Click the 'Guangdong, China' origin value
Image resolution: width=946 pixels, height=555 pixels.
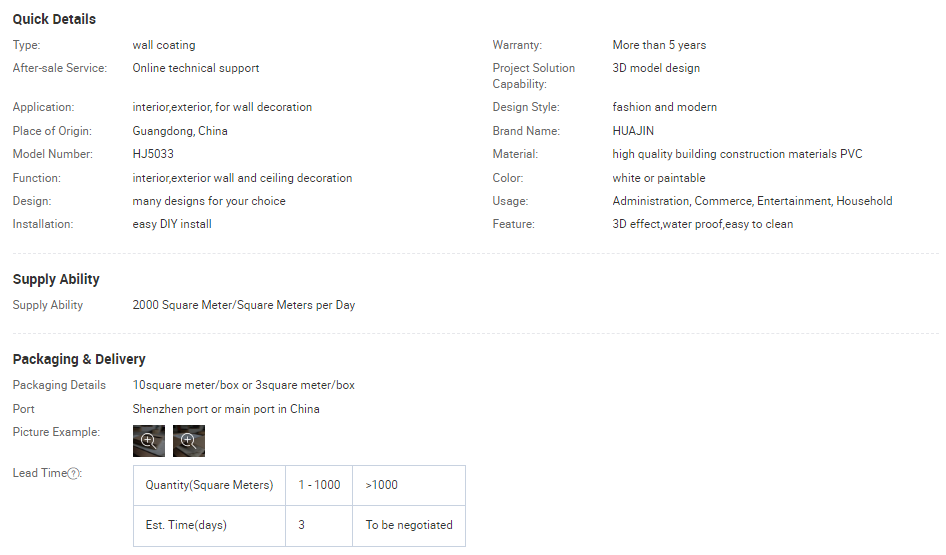180,131
